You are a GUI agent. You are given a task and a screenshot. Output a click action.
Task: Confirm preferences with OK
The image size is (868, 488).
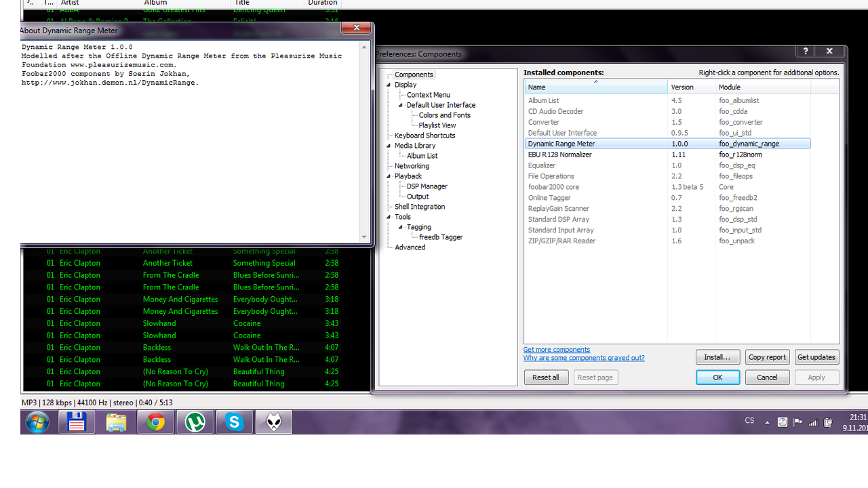coord(717,378)
